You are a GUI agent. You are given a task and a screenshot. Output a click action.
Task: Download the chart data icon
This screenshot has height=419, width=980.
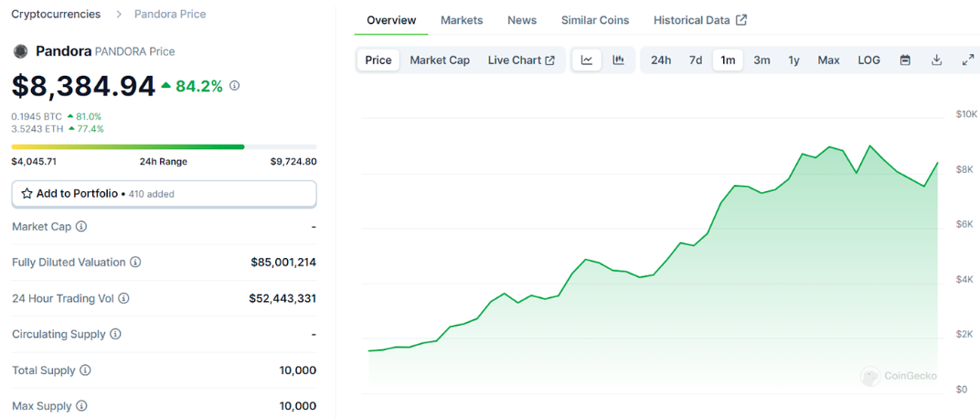(x=936, y=60)
